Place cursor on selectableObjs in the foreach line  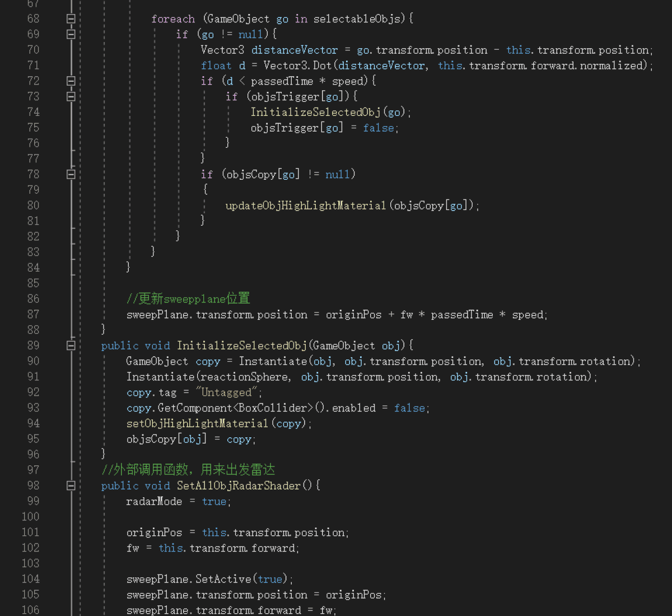357,19
